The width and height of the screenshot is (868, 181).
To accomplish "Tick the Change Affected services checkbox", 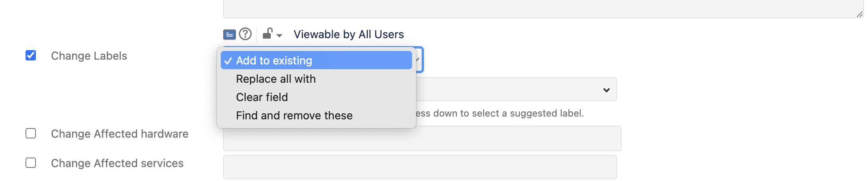I will click(x=31, y=163).
